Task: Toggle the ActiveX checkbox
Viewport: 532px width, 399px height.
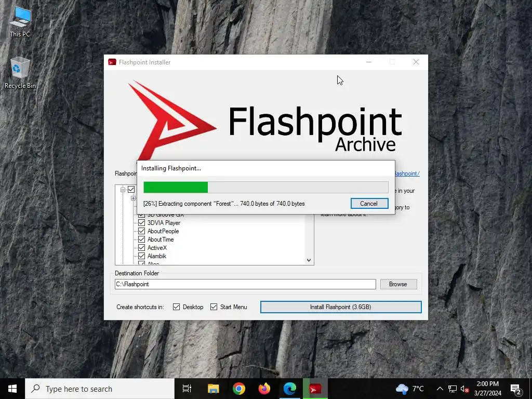Action: pyautogui.click(x=141, y=248)
